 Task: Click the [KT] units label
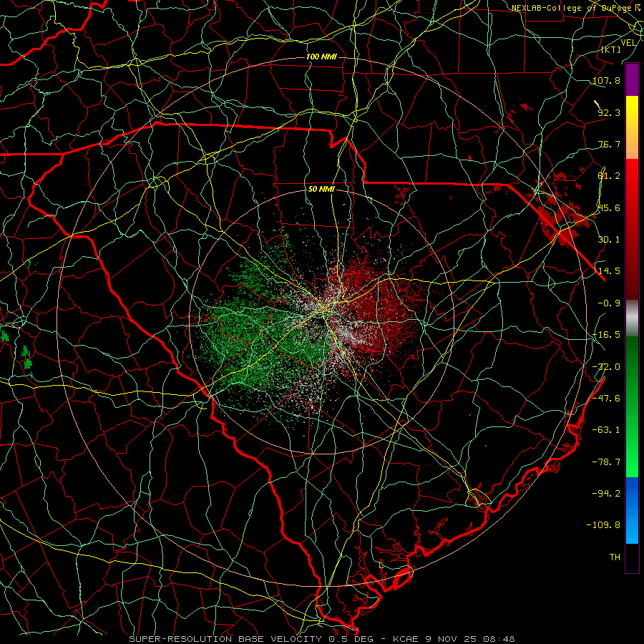pos(611,49)
